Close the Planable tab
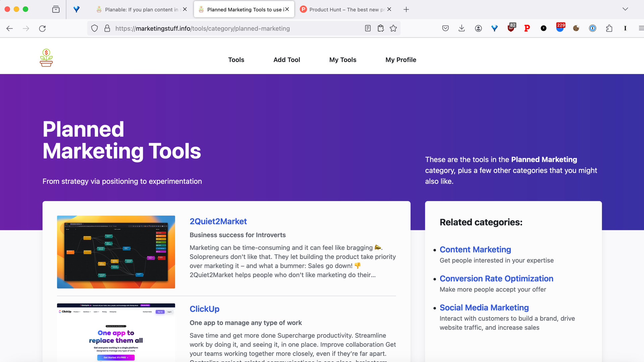644x362 pixels. [x=185, y=9]
